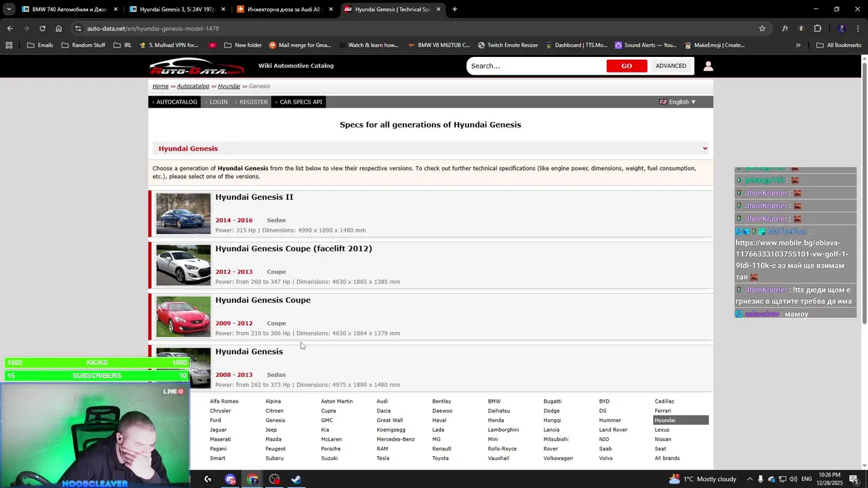Open the English language dropdown

pos(677,102)
